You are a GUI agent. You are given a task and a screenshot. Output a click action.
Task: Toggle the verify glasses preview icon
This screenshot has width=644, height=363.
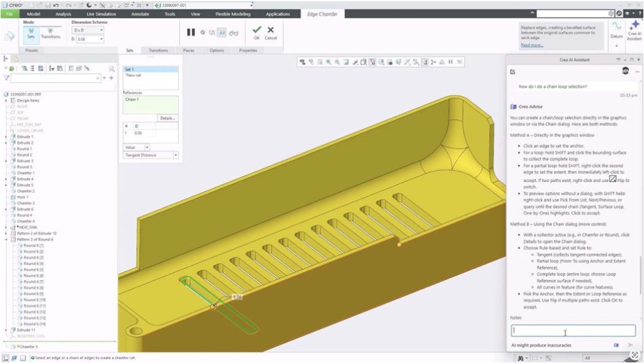233,33
